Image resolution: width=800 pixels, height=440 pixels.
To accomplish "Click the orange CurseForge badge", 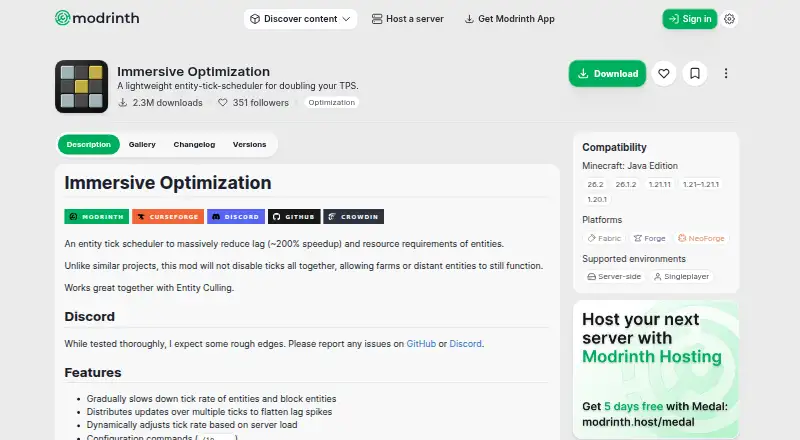I will (168, 216).
